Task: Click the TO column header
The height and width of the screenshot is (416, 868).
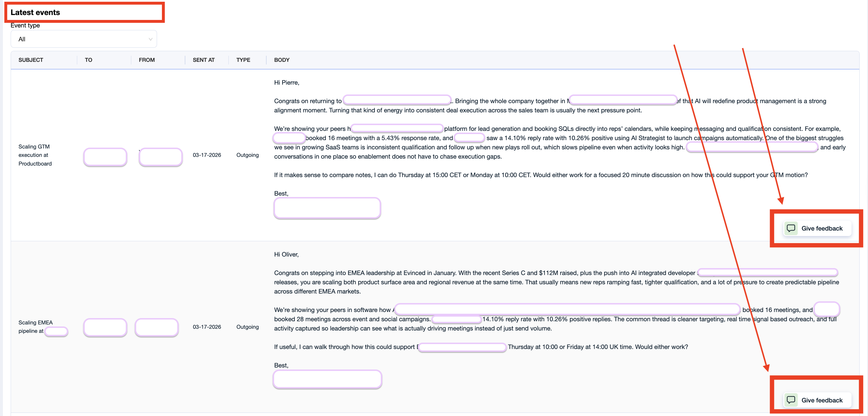Action: coord(88,60)
